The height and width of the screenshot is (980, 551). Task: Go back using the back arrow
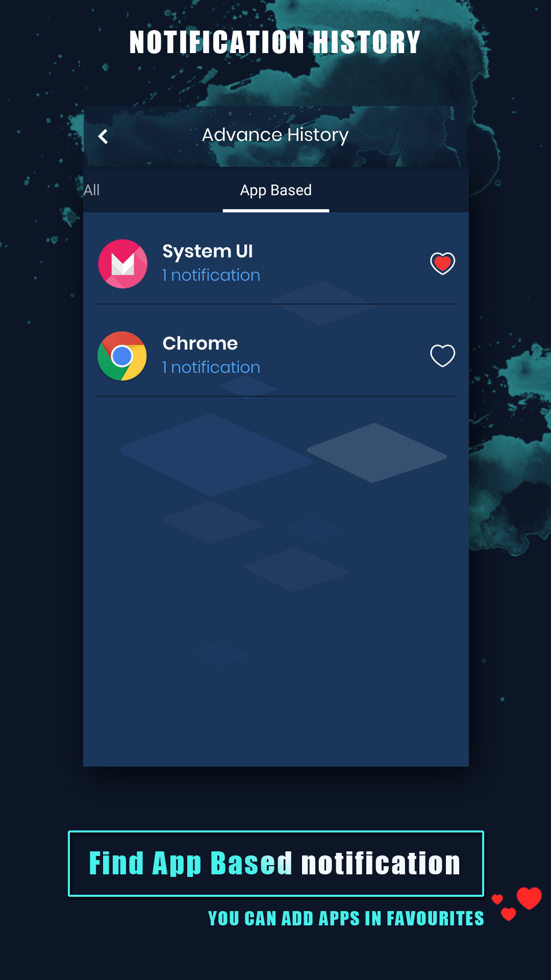click(x=103, y=136)
